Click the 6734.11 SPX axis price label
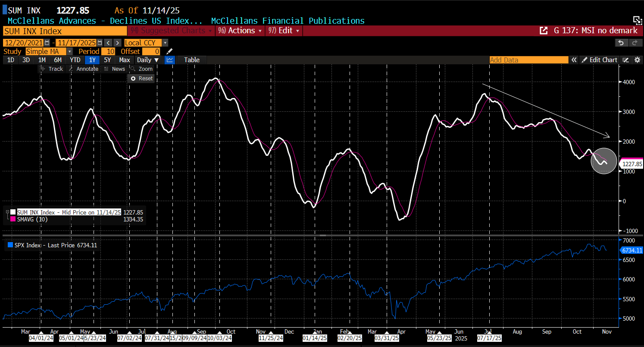Image resolution: width=644 pixels, height=347 pixels. pos(632,250)
